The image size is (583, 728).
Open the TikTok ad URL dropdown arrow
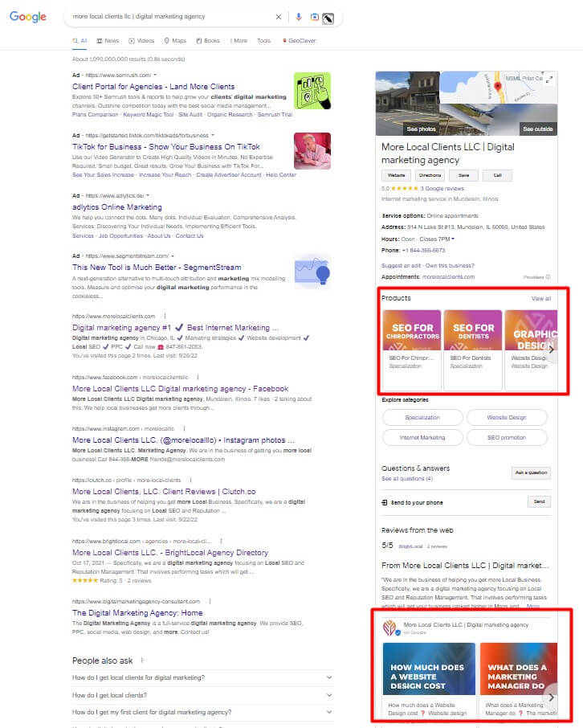pos(213,135)
